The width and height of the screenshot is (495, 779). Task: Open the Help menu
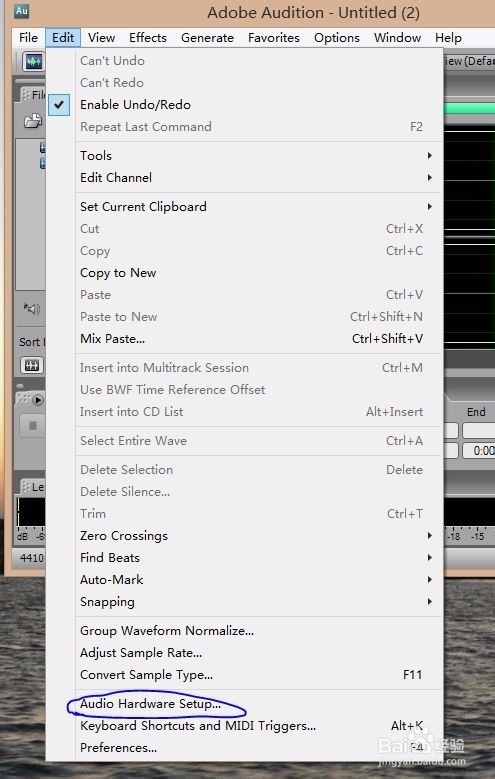click(448, 38)
